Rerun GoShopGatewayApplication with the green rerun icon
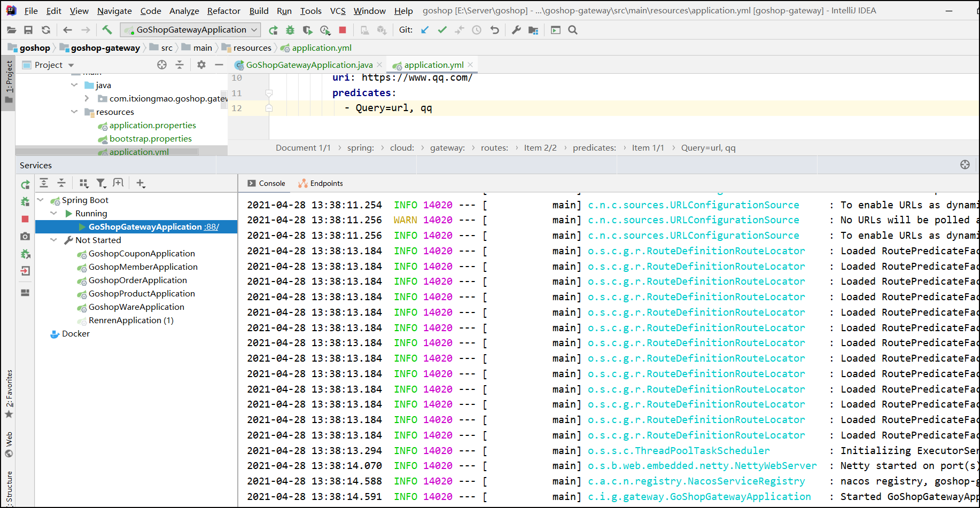Viewport: 980px width, 508px height. pos(273,30)
